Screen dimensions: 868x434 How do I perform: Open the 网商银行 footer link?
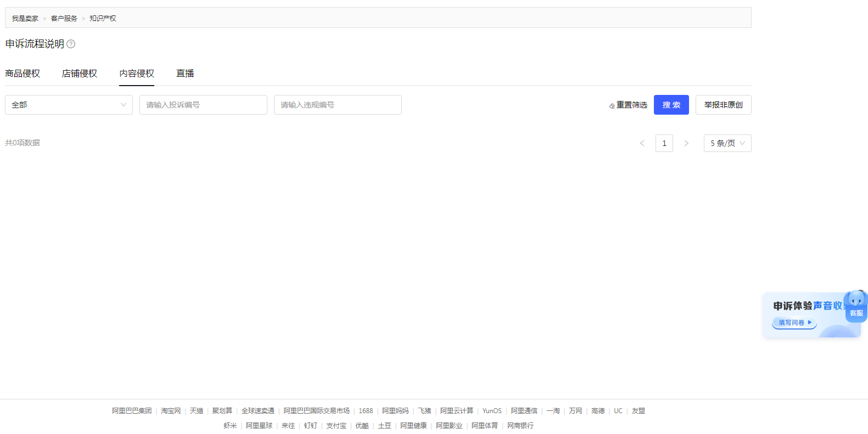520,426
